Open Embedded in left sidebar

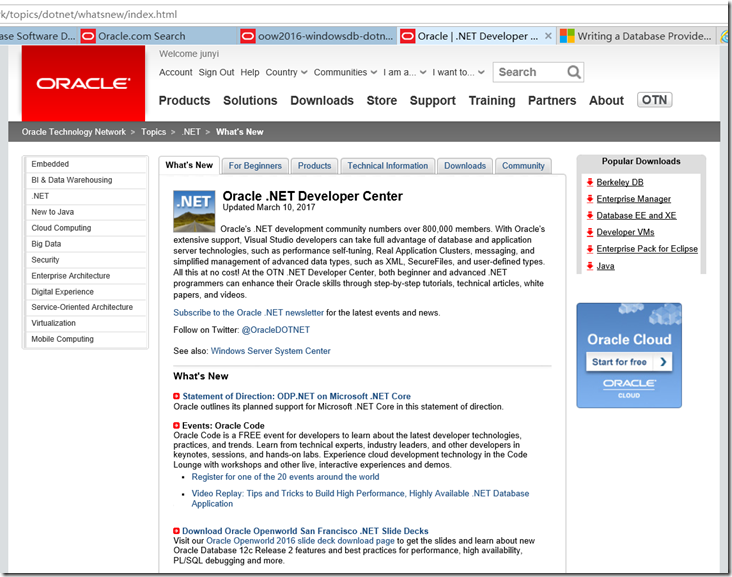click(85, 164)
